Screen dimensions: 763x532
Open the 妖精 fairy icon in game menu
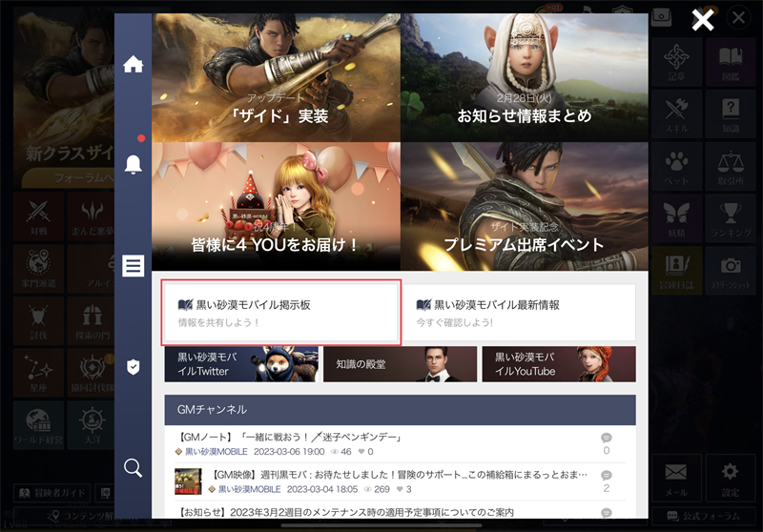(676, 219)
